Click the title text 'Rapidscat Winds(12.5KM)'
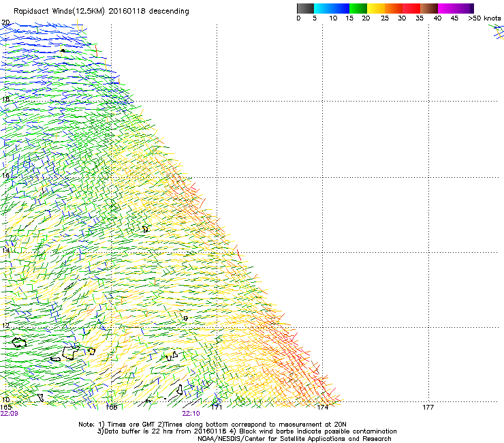Image resolution: width=504 pixels, height=443 pixels. [x=59, y=12]
